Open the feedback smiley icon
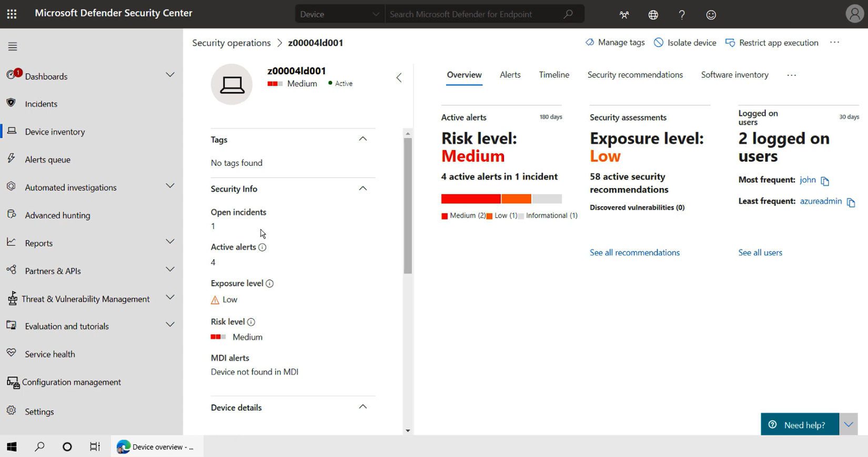Image resolution: width=868 pixels, height=457 pixels. click(x=711, y=15)
